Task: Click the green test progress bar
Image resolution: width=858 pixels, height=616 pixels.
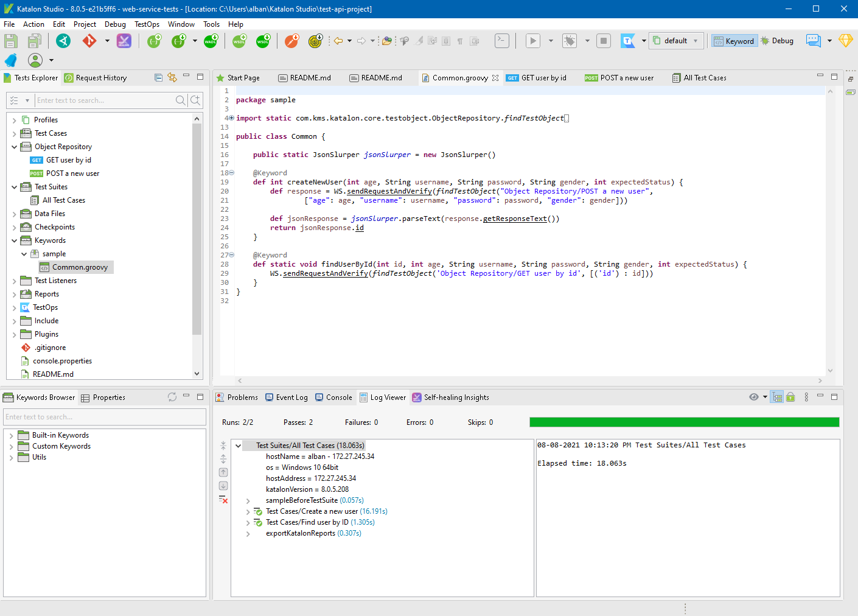Action: [684, 422]
